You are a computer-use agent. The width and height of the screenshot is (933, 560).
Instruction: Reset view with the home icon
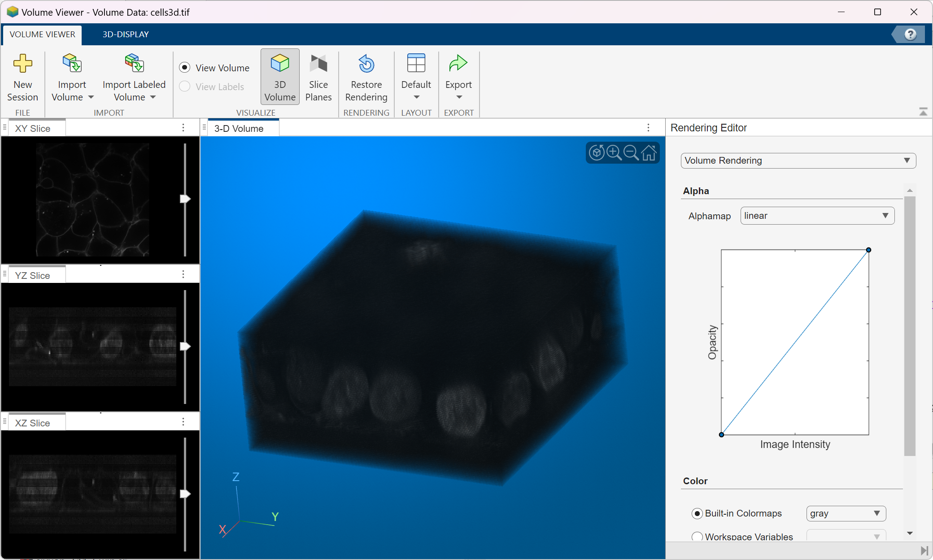[649, 153]
